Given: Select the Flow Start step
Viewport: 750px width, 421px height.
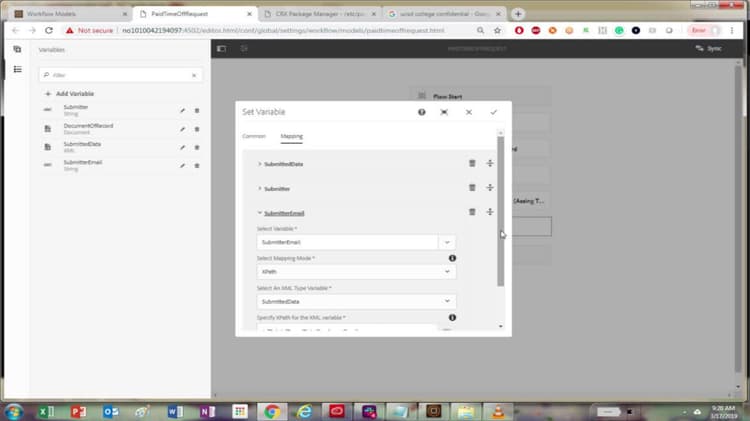Looking at the screenshot, I should coord(480,96).
